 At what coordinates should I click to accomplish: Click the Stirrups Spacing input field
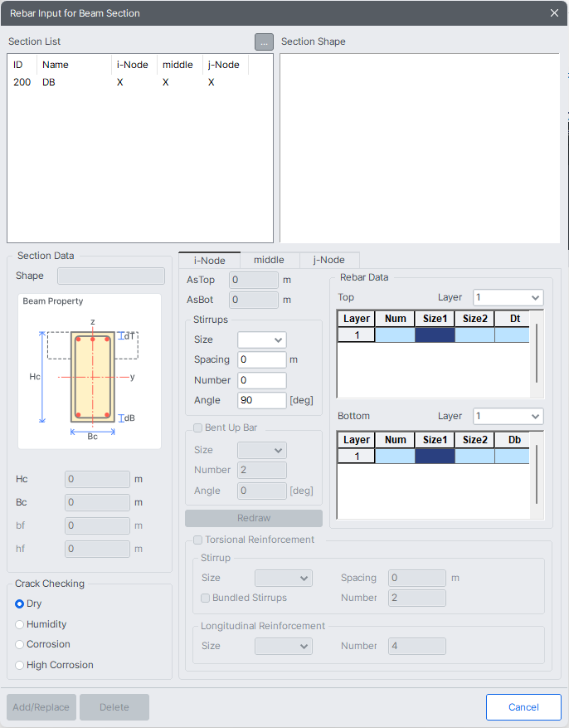(261, 359)
